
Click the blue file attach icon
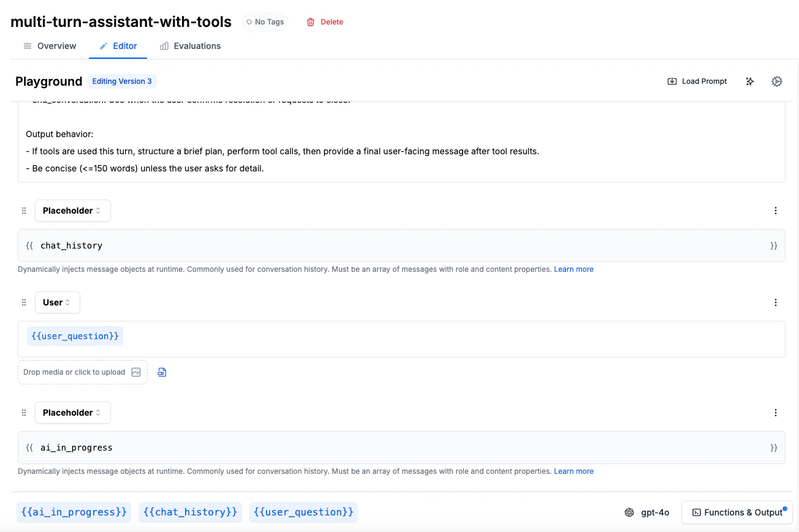click(162, 372)
